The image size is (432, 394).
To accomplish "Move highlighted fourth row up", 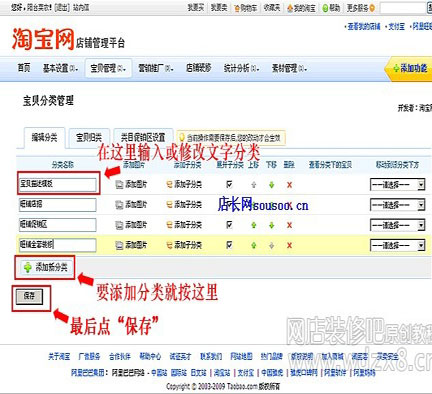I will (254, 246).
